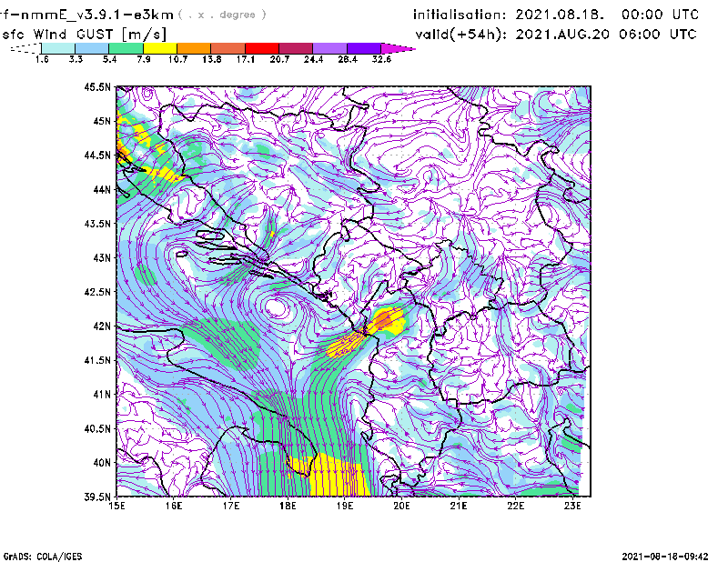Screen dimensions: 728x562
Task: Click the legend value '24.4'
Action: coord(313,59)
